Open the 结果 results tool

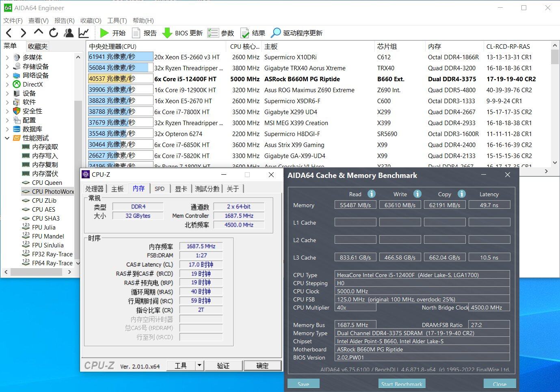coord(253,33)
